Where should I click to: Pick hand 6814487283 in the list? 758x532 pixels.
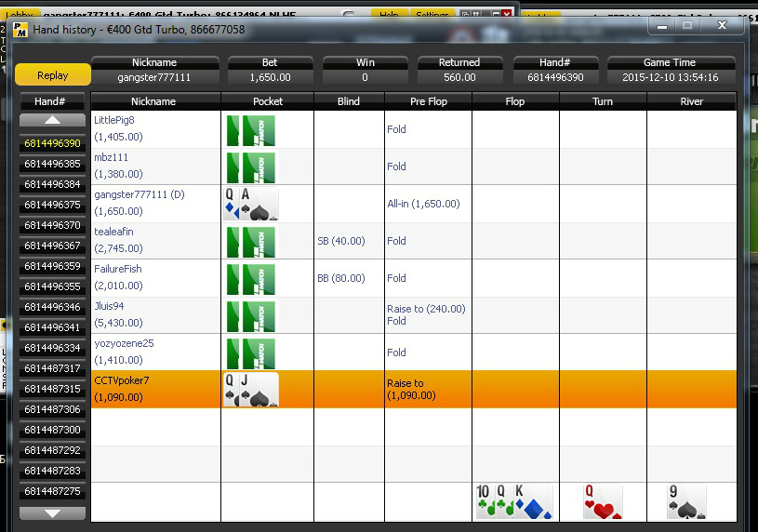pyautogui.click(x=53, y=471)
